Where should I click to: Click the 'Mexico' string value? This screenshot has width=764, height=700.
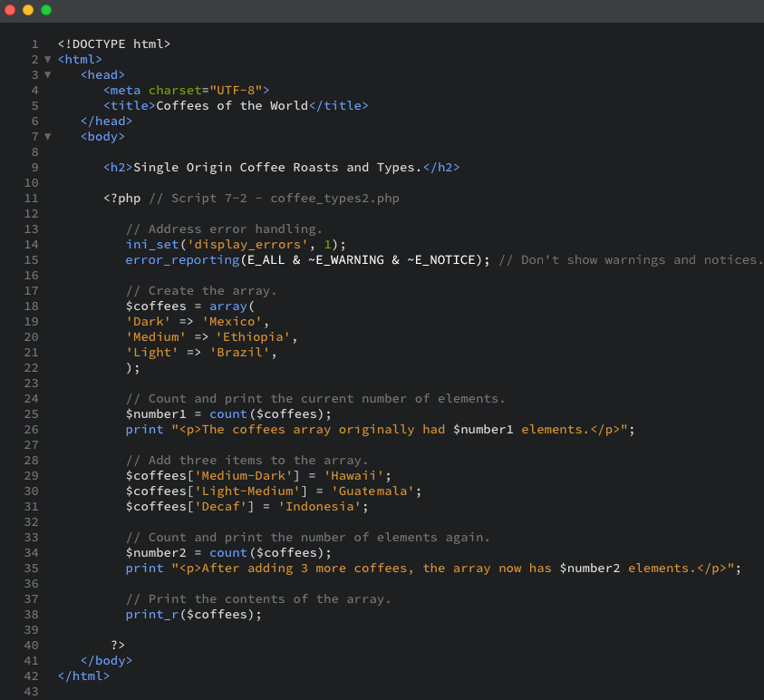[x=232, y=322]
